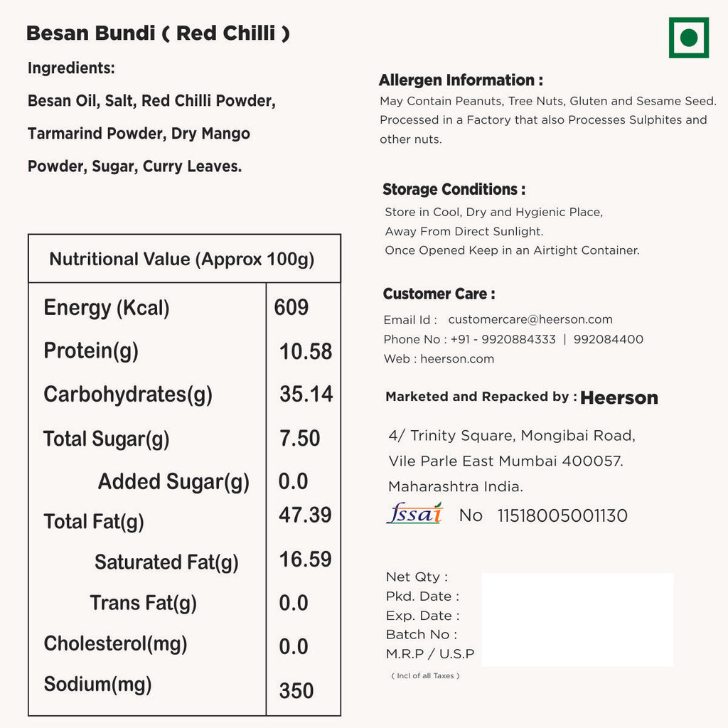Click the second phone number 992084400

click(x=608, y=340)
